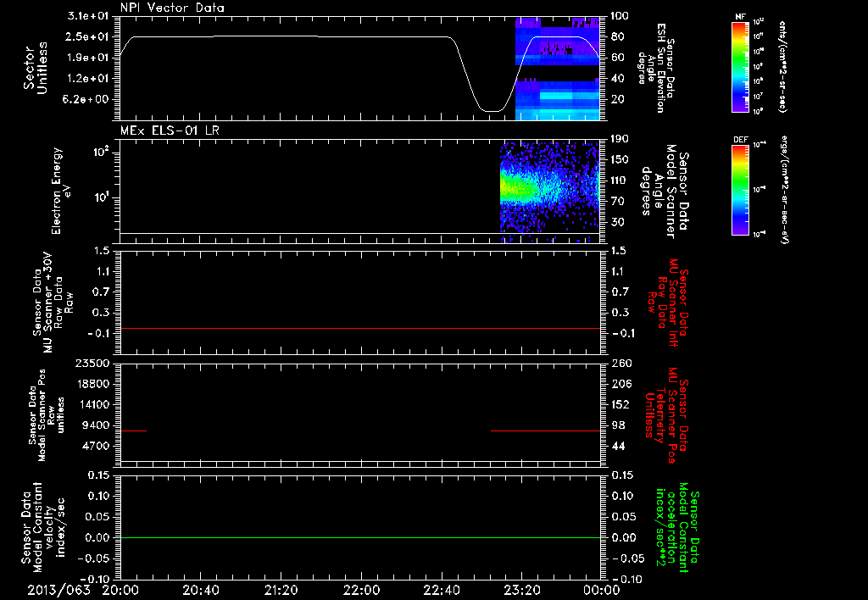This screenshot has width=868, height=600.
Task: Click the 'cnts/(cm**2-sr-sec)' colorbar unit label
Action: 782,67
